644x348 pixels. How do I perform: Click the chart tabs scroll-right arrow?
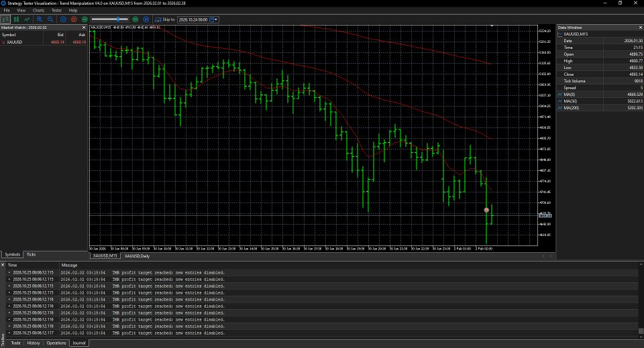pyautogui.click(x=550, y=256)
